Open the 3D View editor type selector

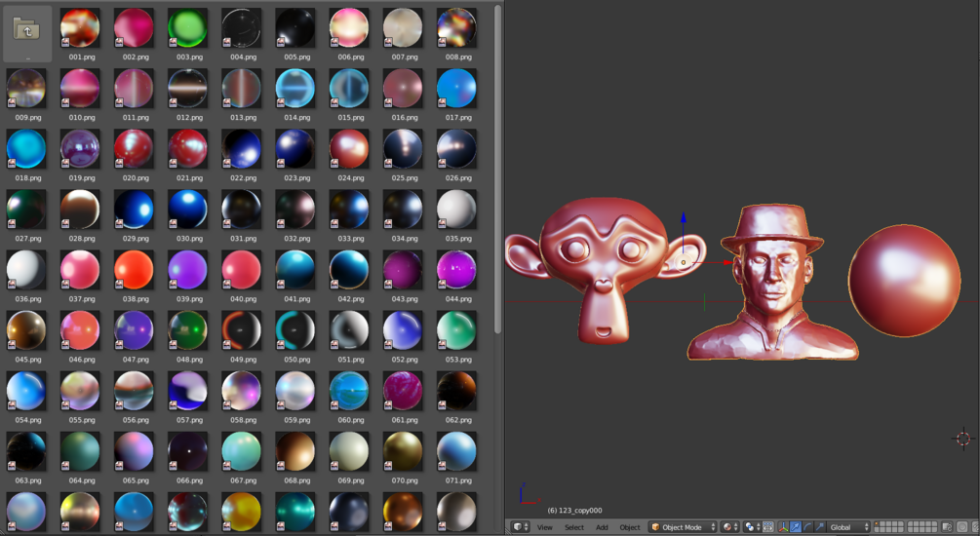point(520,527)
